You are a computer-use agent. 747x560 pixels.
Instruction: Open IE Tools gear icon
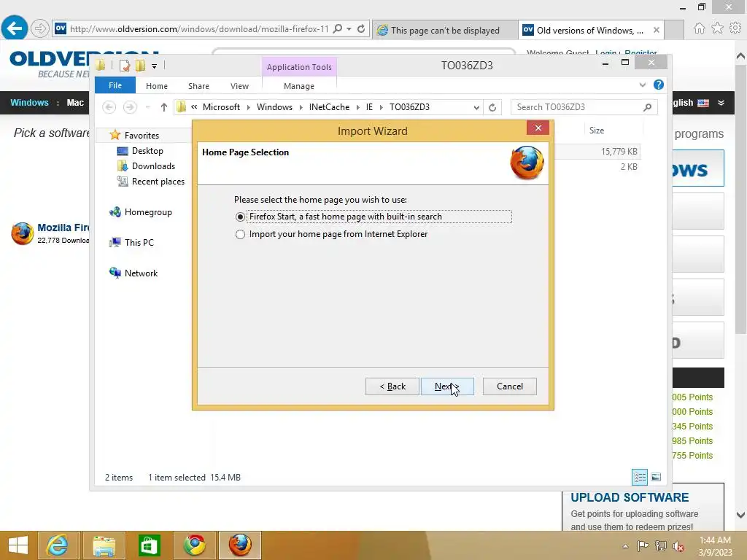735,28
